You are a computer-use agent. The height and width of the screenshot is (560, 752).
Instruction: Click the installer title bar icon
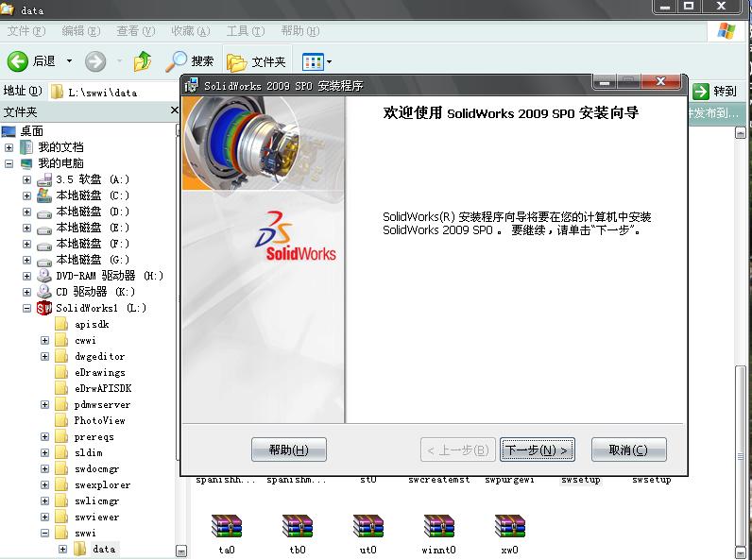click(192, 85)
